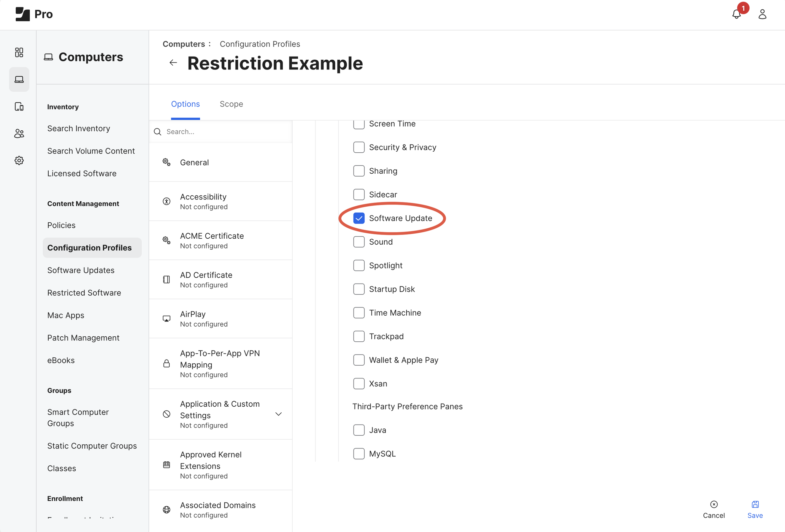Image resolution: width=785 pixels, height=532 pixels.
Task: Enable the Time Machine checkbox
Action: (x=359, y=313)
